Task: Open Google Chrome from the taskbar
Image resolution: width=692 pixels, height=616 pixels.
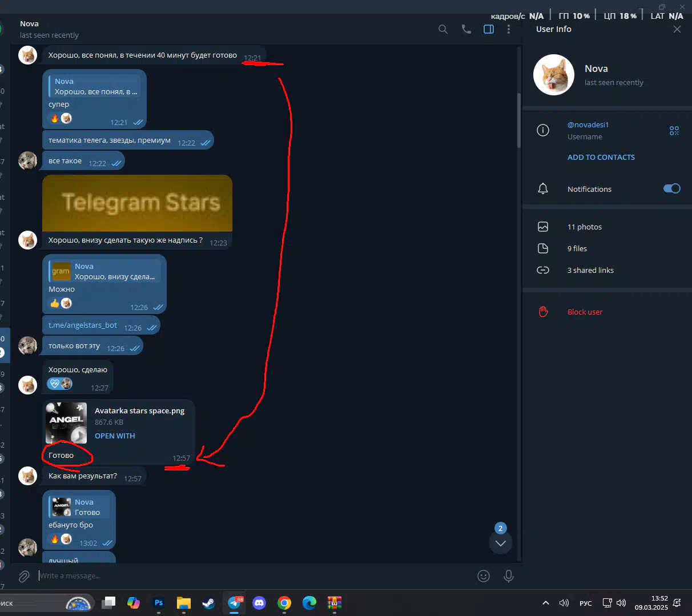Action: [284, 603]
